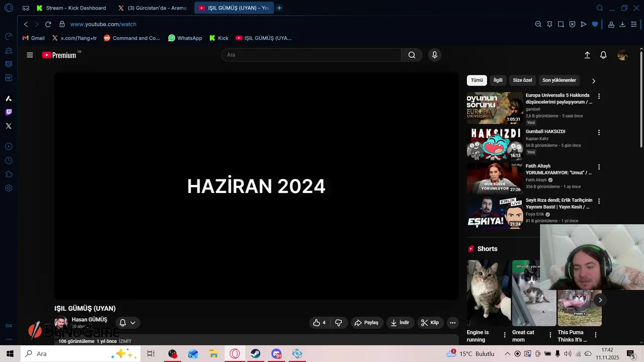Open the sidebar History clock icon

tap(9, 160)
